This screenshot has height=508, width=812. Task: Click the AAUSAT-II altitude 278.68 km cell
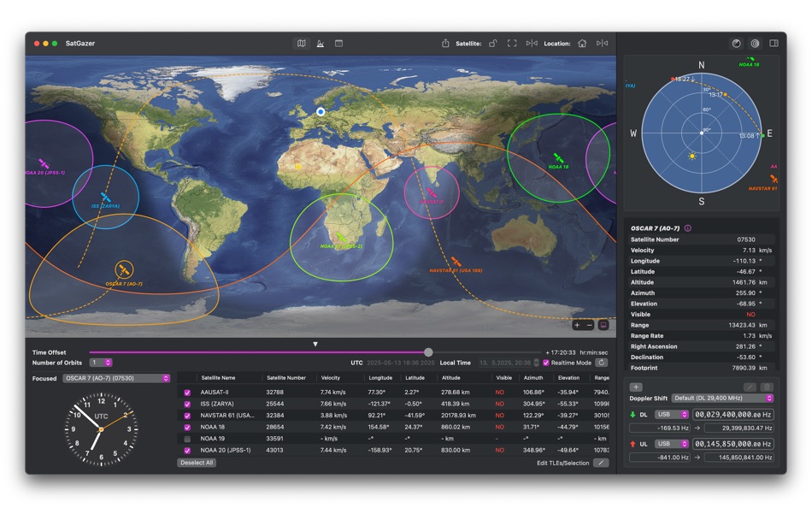(456, 393)
